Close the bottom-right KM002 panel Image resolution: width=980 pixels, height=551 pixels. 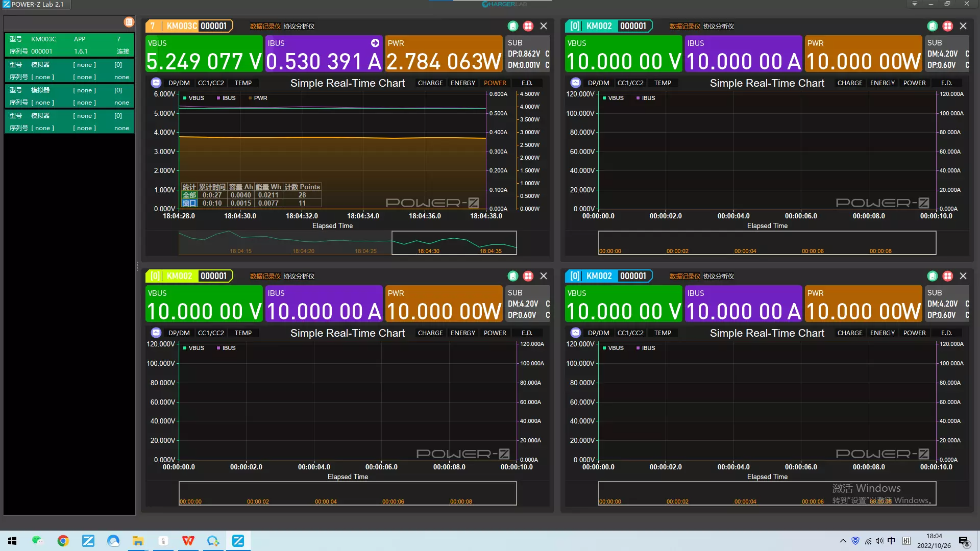coord(963,276)
